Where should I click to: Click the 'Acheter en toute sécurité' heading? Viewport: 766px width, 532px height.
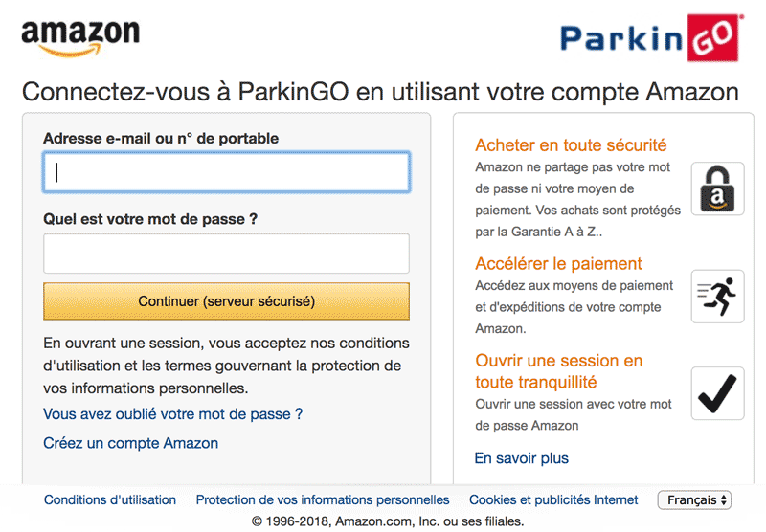pos(571,145)
